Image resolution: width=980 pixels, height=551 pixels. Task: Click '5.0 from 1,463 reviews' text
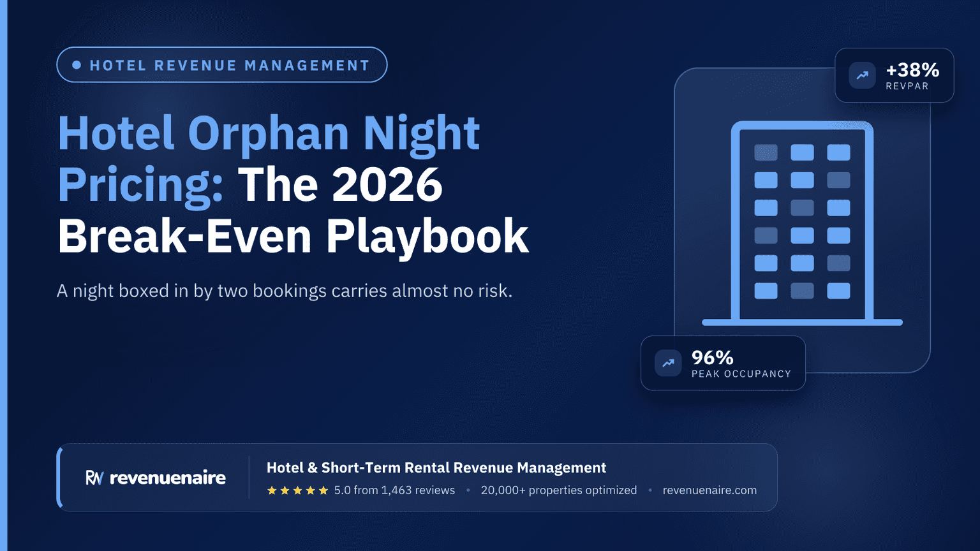[394, 490]
